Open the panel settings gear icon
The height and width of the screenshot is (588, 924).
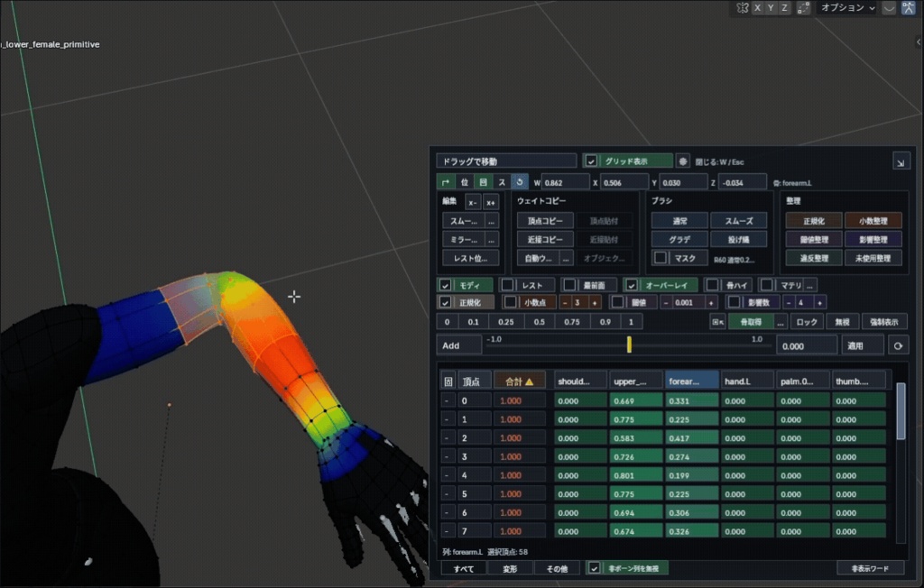(682, 161)
